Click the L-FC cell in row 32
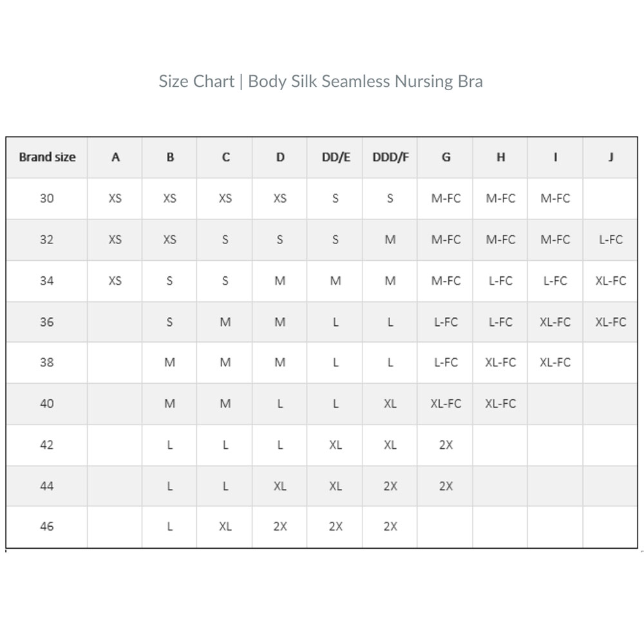Viewport: 644px width, 644px height. coord(611,240)
